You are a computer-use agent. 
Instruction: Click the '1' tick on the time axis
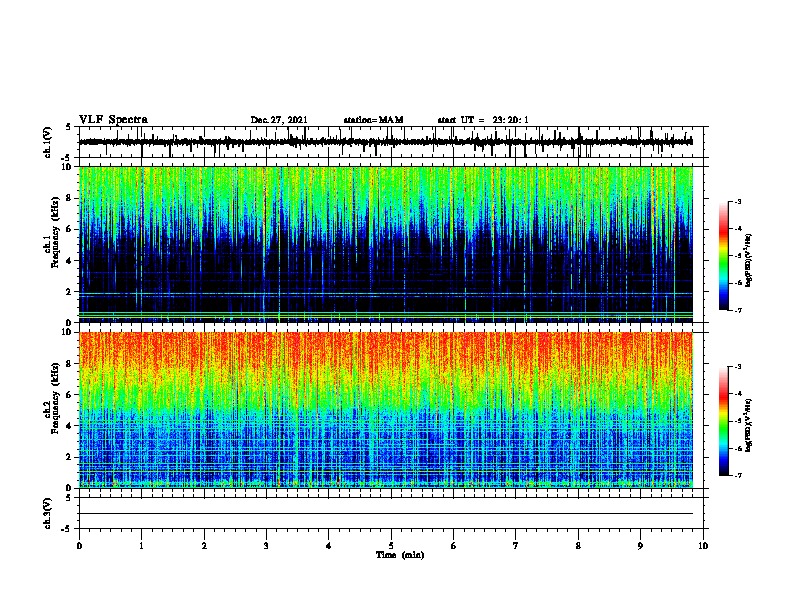point(141,545)
